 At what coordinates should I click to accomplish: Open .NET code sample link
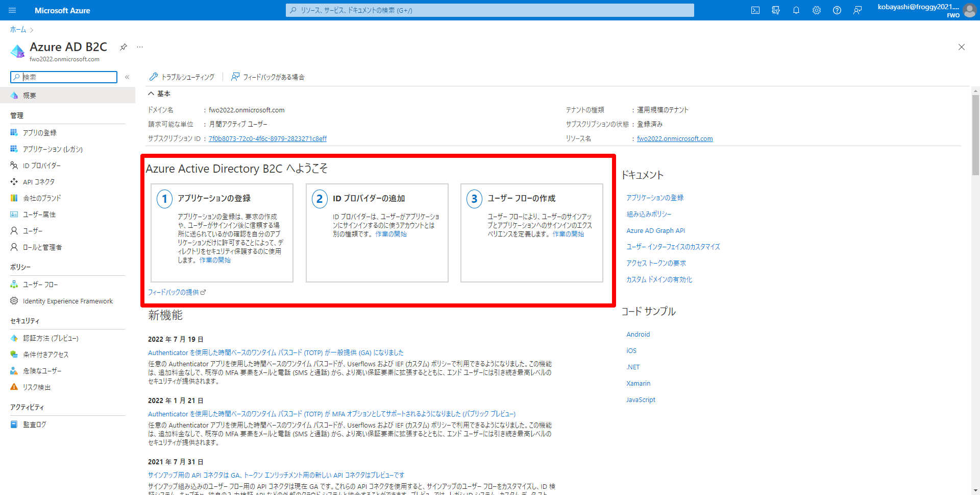633,367
